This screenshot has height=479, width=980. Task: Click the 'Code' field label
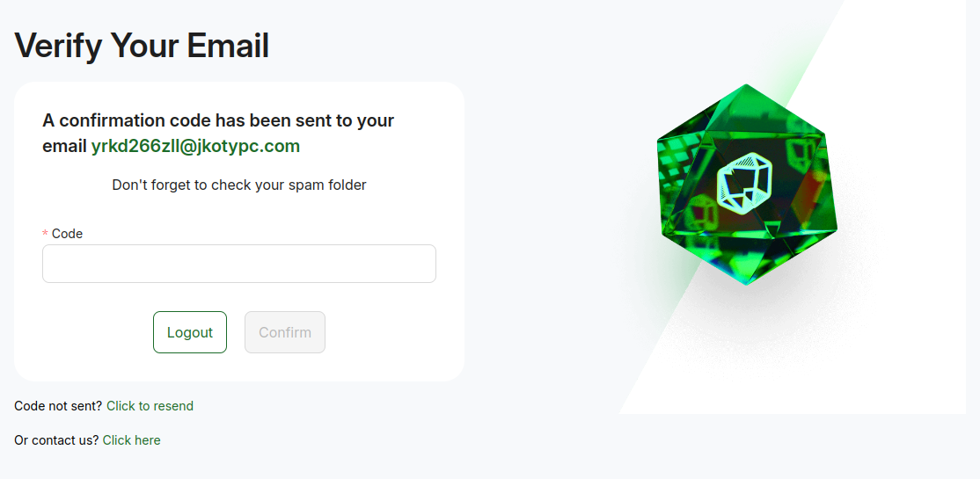(x=67, y=234)
